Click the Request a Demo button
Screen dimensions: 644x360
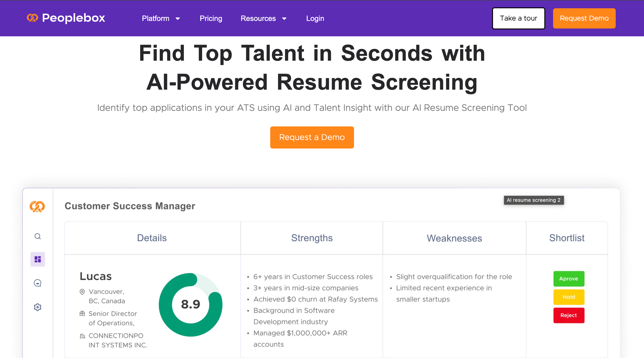pos(312,137)
